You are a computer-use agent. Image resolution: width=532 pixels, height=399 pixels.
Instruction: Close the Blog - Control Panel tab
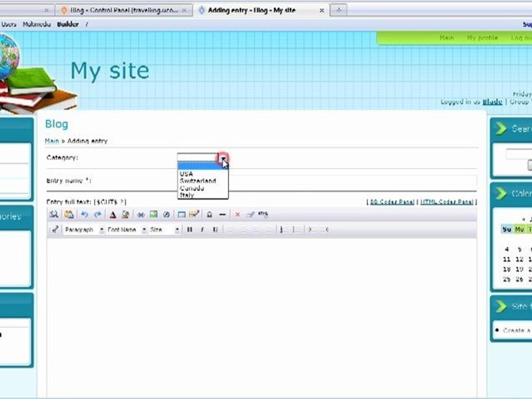coord(184,11)
